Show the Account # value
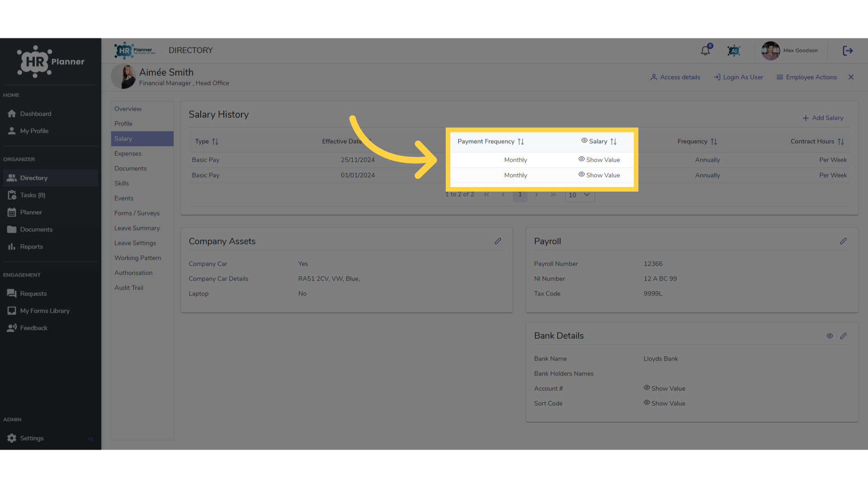The height and width of the screenshot is (488, 868). tap(664, 389)
